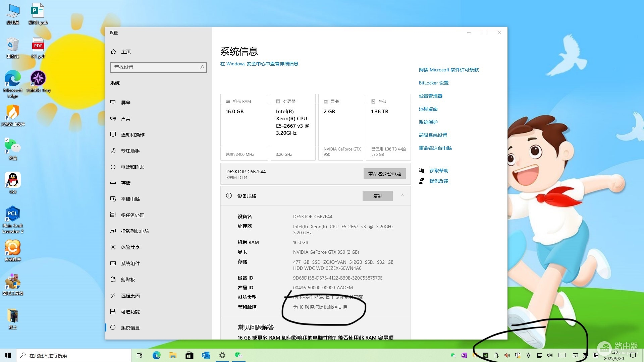Open the 存储 sidebar item
644x362 pixels.
tap(159, 183)
